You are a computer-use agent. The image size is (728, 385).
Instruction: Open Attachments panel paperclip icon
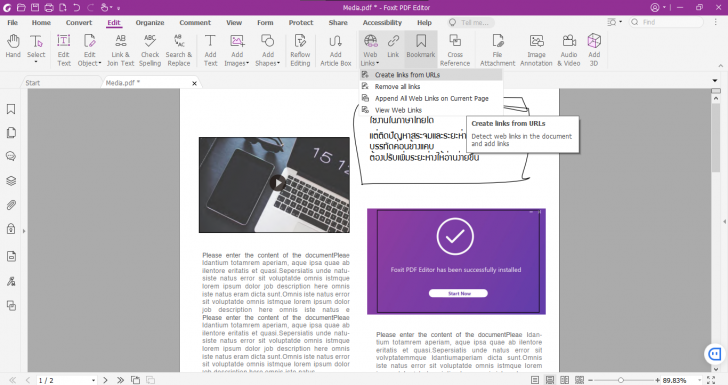(11, 205)
